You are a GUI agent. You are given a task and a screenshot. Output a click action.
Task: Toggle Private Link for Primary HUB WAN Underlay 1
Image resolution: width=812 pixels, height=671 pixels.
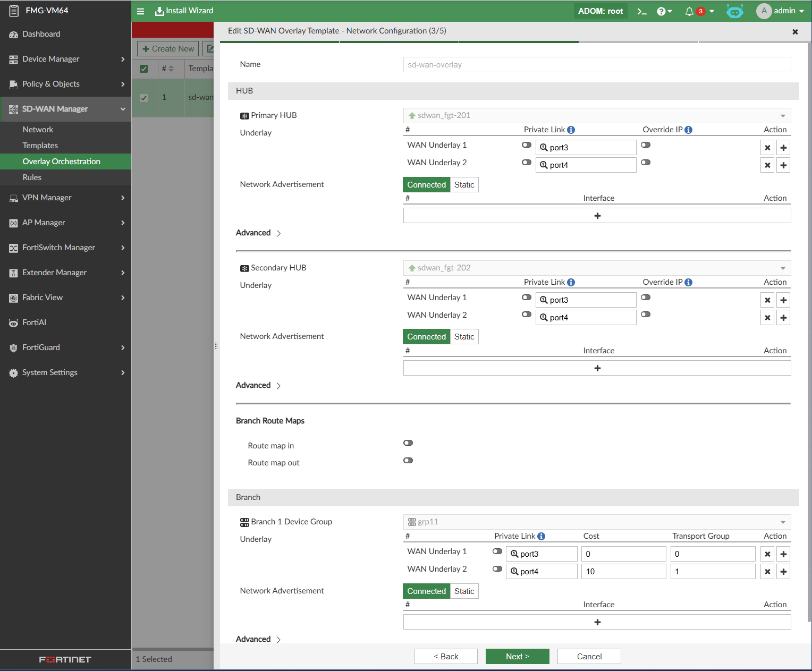(527, 145)
